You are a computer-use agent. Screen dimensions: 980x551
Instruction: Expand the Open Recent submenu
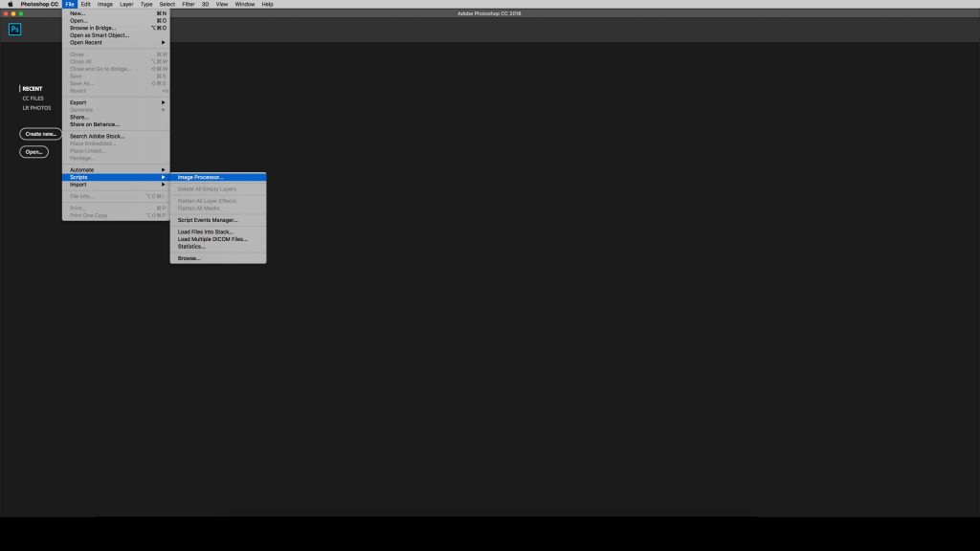click(116, 42)
